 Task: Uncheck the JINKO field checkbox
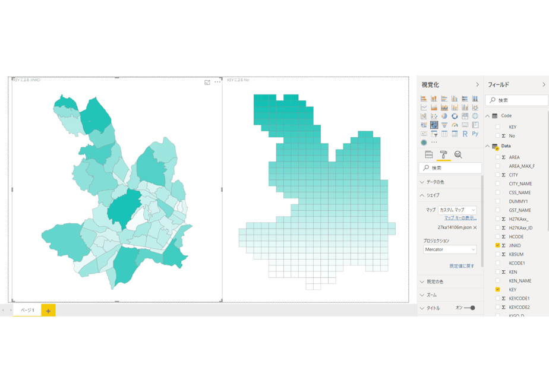click(497, 245)
